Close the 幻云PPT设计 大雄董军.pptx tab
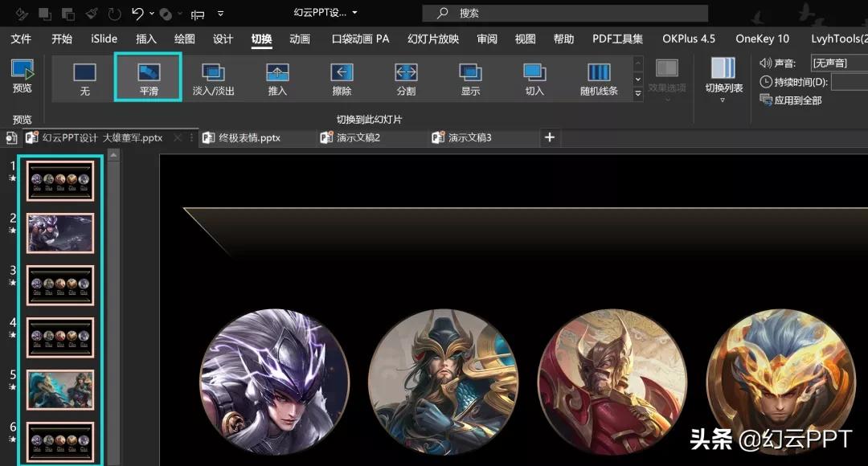The image size is (868, 466). point(177,138)
